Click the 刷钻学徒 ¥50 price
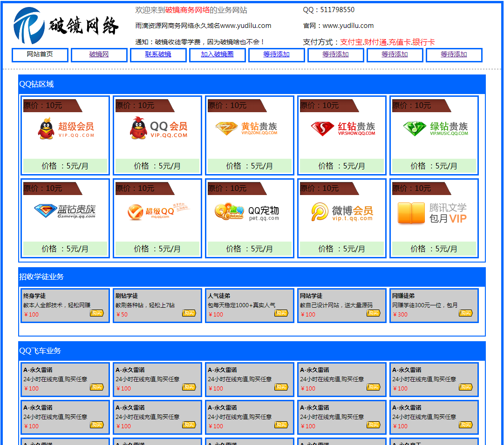Viewport: 504px width, 445px height. [x=122, y=315]
